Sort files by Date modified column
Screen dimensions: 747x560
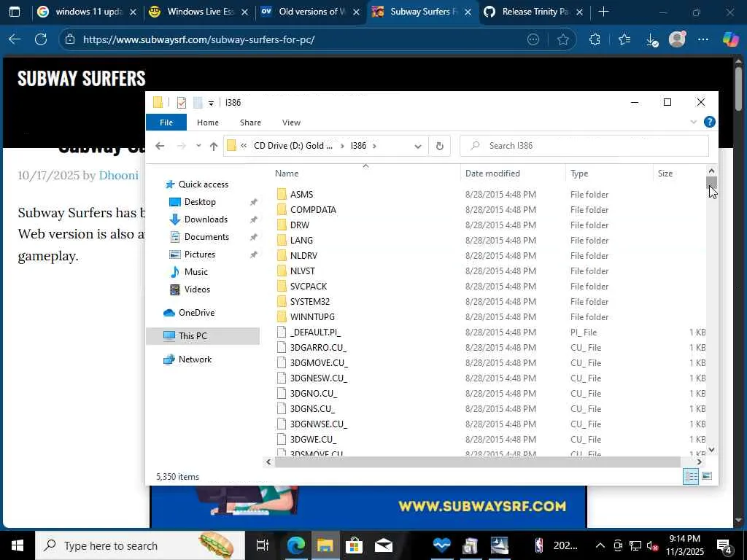(x=492, y=174)
